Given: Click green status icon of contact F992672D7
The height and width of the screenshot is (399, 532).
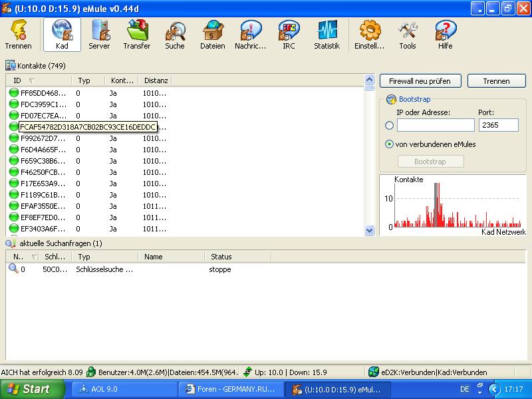Looking at the screenshot, I should pos(14,138).
